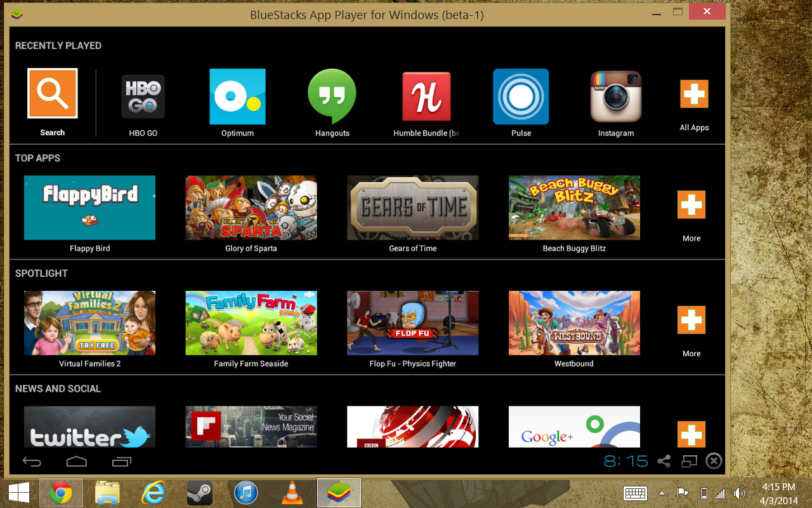Viewport: 812px width, 508px height.
Task: Click the volume speaker tray icon
Action: point(739,493)
